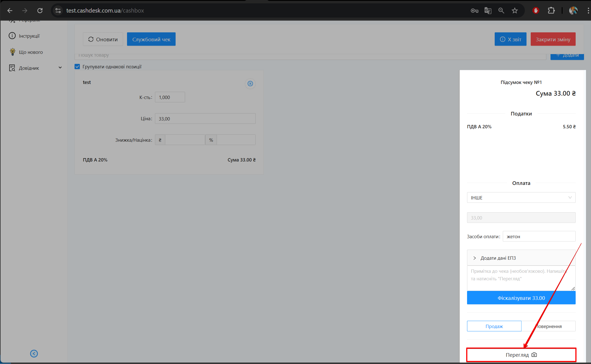Open the browser extensions puzzle icon

point(551,11)
